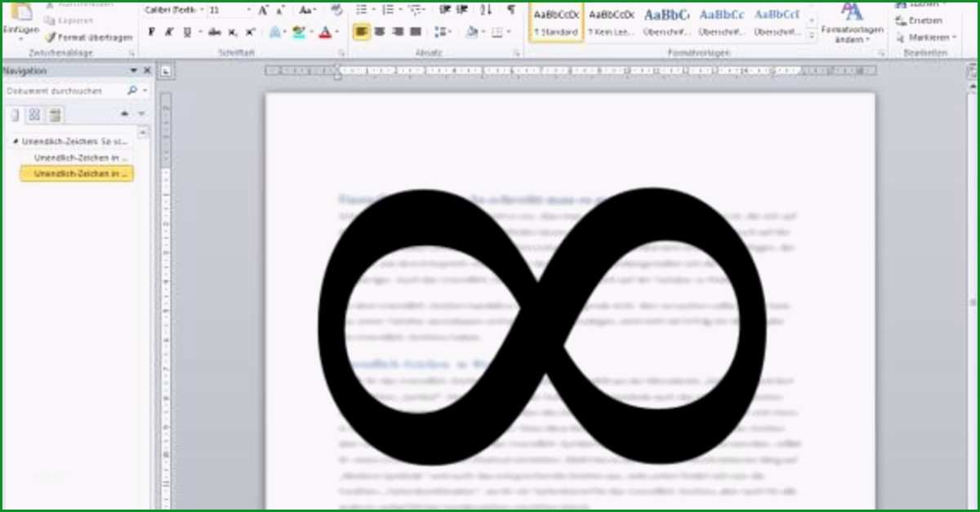Go to next heading with down arrow
The width and height of the screenshot is (980, 512).
141,114
